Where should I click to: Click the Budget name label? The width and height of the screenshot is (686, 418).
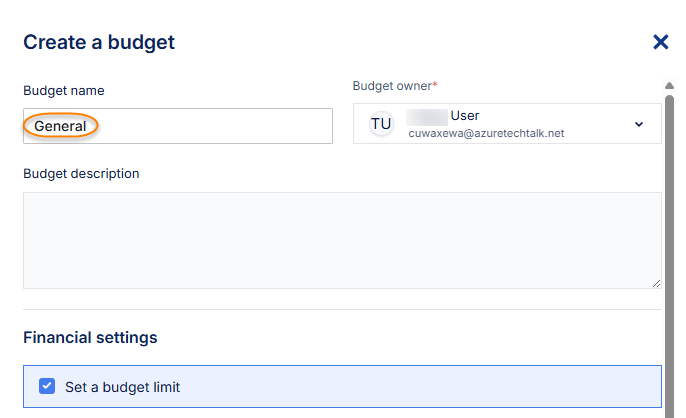pos(64,91)
